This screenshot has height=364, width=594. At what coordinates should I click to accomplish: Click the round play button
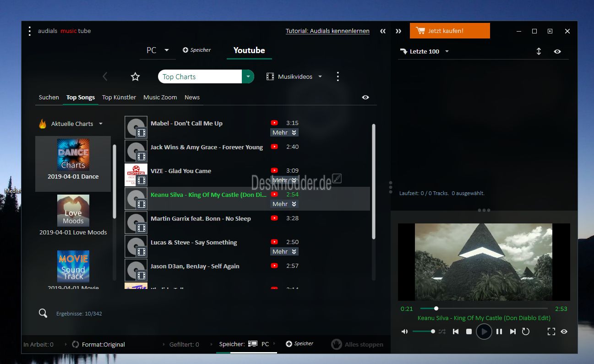(484, 331)
